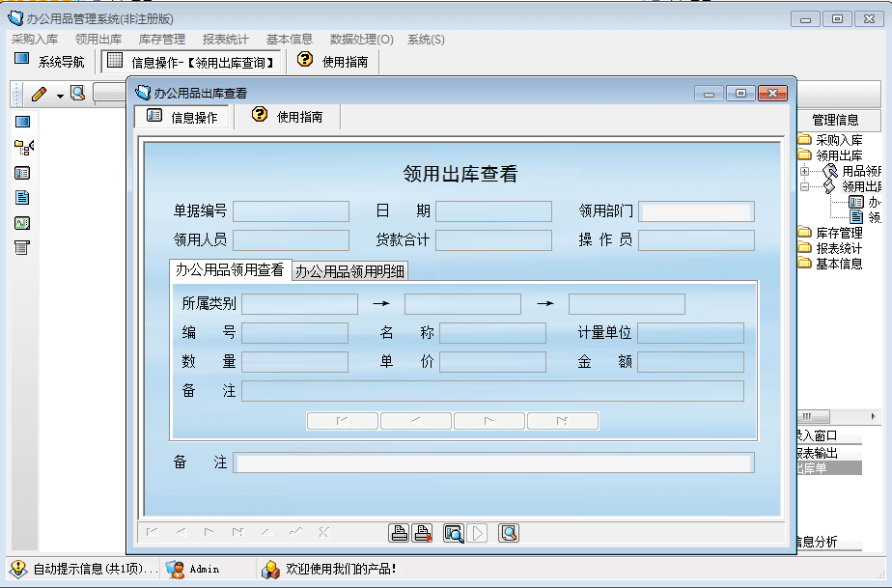Select the tree-structure icon in left sidebar
The image size is (892, 588).
pos(23,147)
